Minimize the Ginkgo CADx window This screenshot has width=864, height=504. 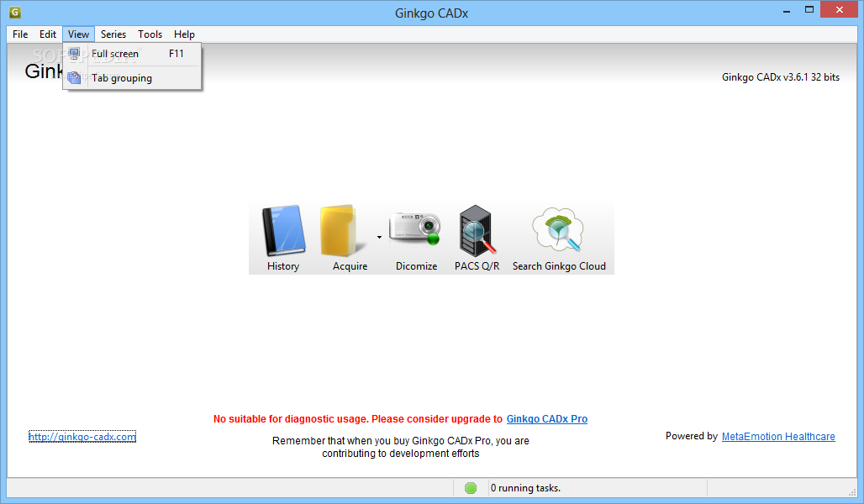click(787, 10)
